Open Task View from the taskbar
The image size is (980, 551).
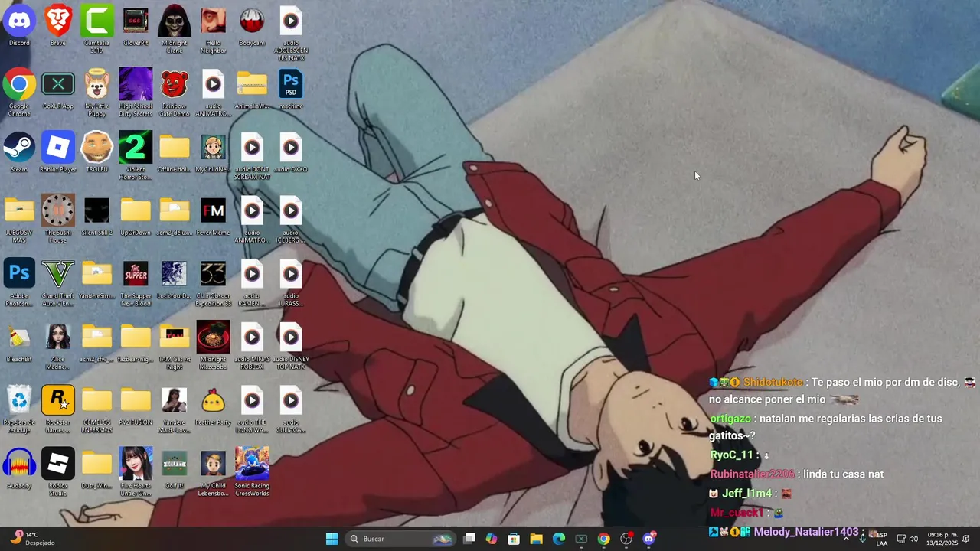(x=469, y=539)
